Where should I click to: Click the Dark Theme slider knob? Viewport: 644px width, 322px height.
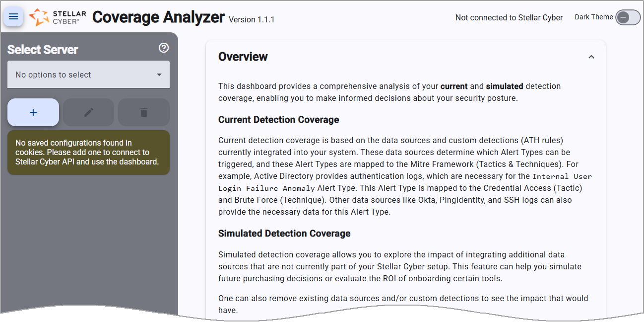click(x=624, y=17)
